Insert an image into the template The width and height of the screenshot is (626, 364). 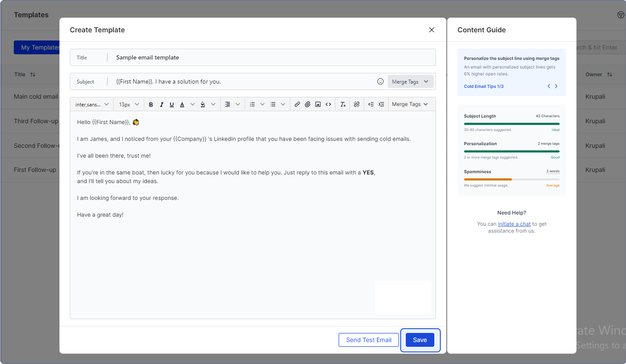coord(318,104)
